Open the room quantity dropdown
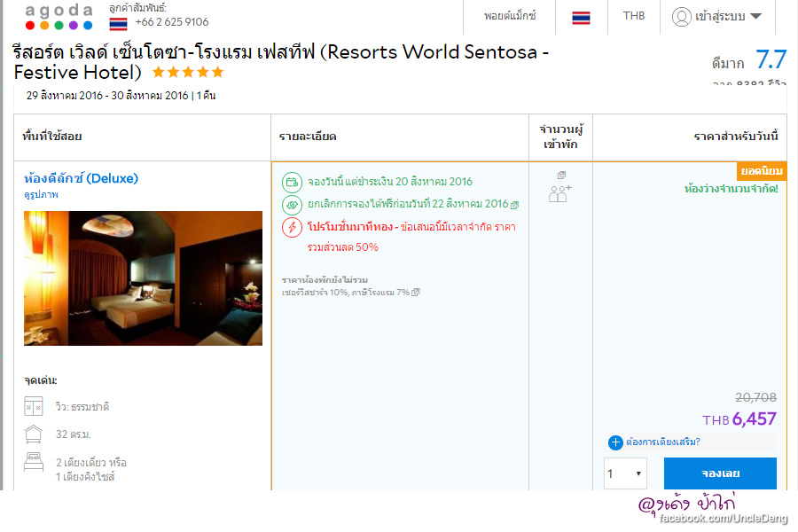 pyautogui.click(x=625, y=473)
